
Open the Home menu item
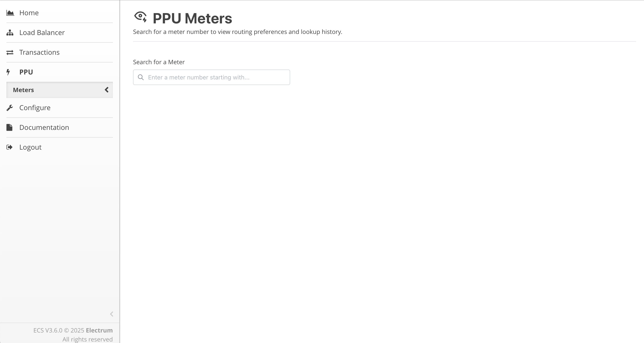29,13
